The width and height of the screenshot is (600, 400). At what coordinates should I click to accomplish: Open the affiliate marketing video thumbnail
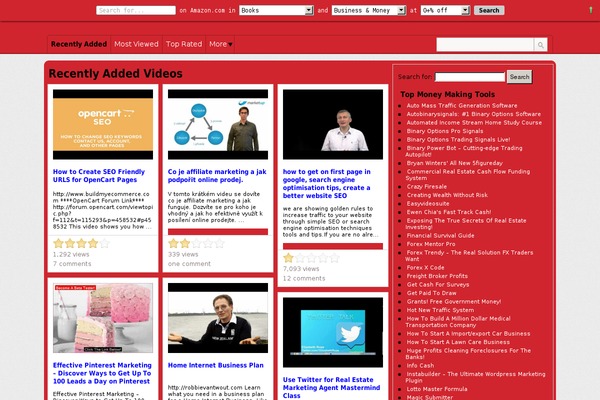[x=218, y=124]
